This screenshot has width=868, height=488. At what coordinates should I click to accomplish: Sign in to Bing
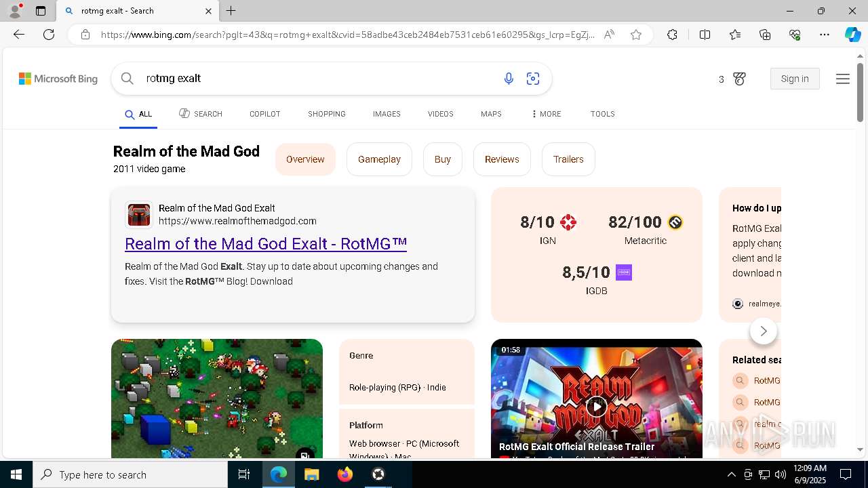tap(795, 79)
